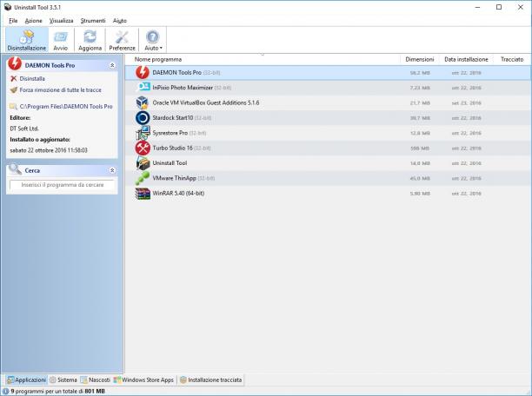Select the Turbo Studio 16 row text
532x396 pixels.
coord(172,148)
